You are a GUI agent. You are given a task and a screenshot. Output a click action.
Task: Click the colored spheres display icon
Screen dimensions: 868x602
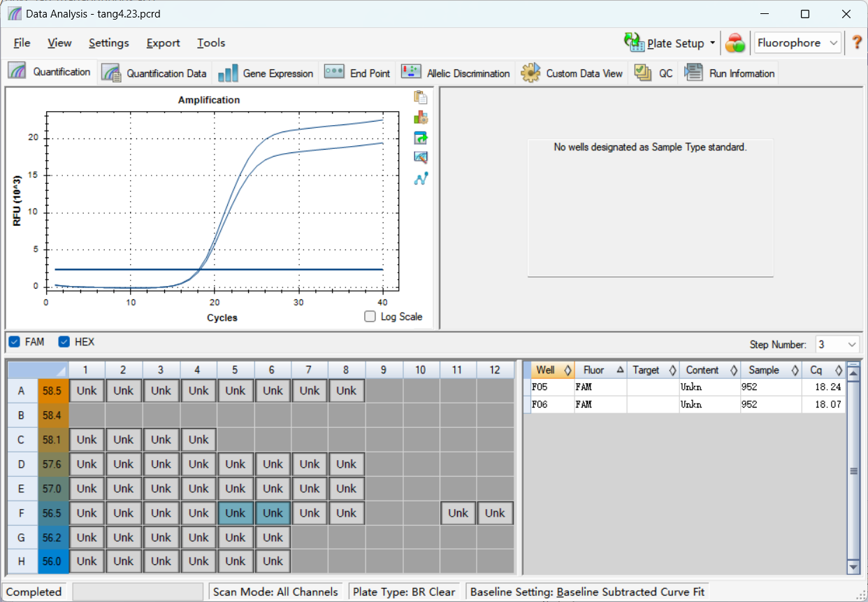tap(735, 43)
